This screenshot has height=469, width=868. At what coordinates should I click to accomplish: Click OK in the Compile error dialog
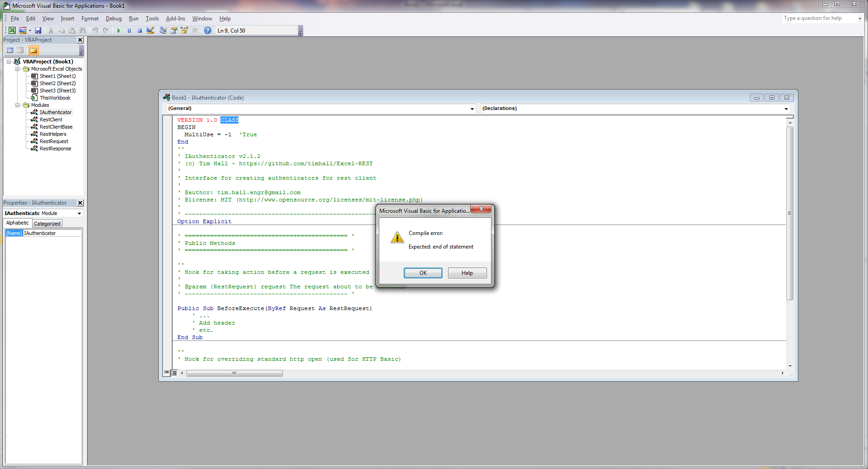pyautogui.click(x=423, y=273)
